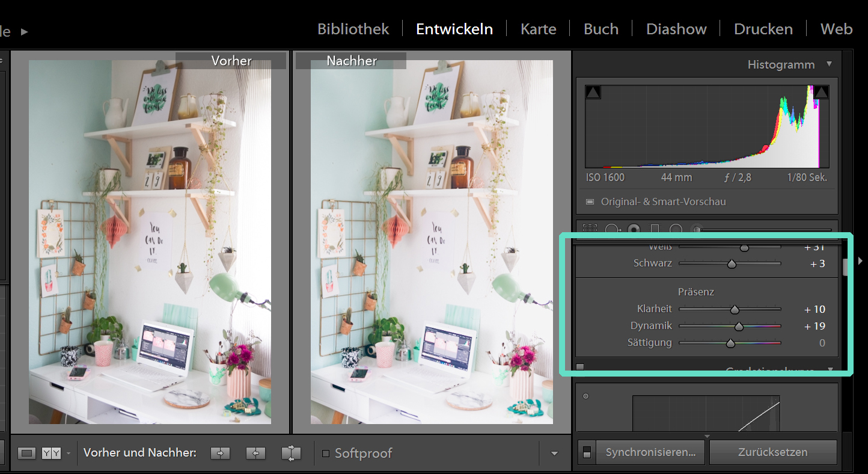
Task: Open the Drucken module
Action: pyautogui.click(x=763, y=29)
